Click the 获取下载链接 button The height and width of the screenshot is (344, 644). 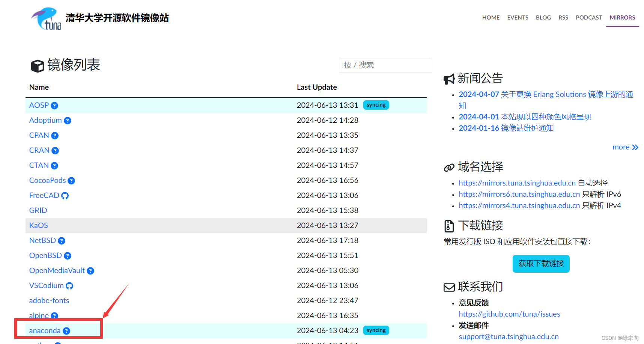pos(541,264)
